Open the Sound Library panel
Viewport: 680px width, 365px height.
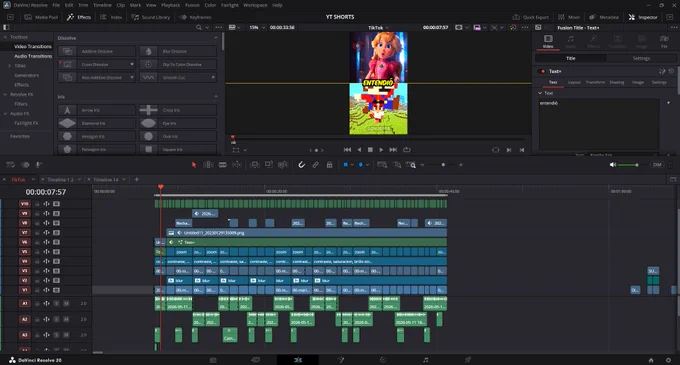[x=151, y=17]
